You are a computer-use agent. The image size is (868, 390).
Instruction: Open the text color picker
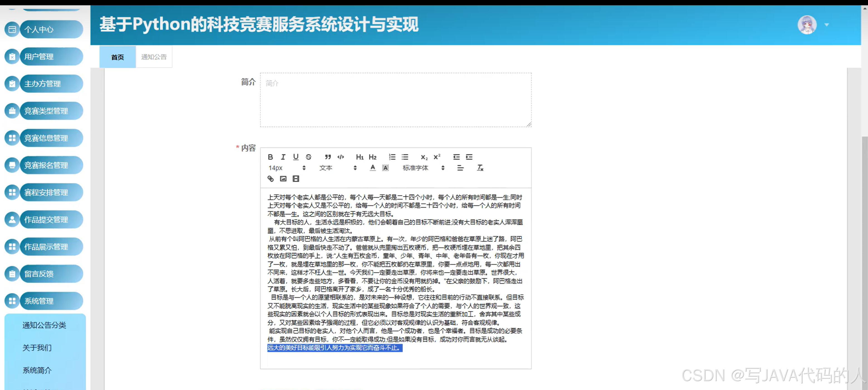click(373, 168)
